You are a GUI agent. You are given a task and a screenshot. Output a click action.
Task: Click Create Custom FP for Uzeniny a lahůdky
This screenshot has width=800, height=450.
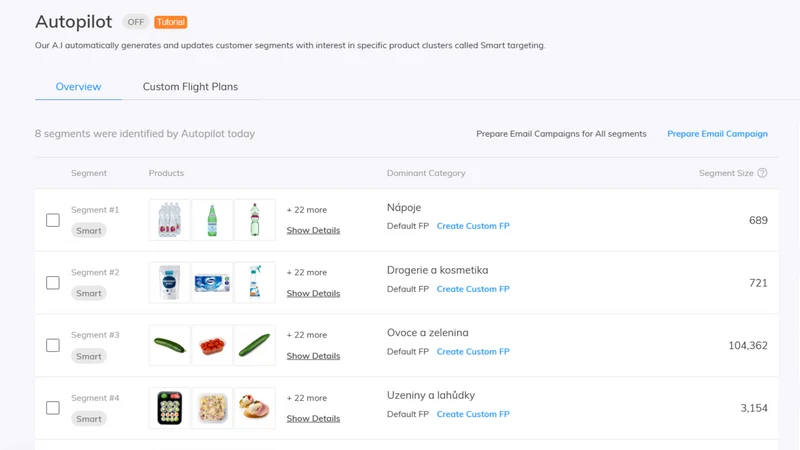[x=473, y=414]
